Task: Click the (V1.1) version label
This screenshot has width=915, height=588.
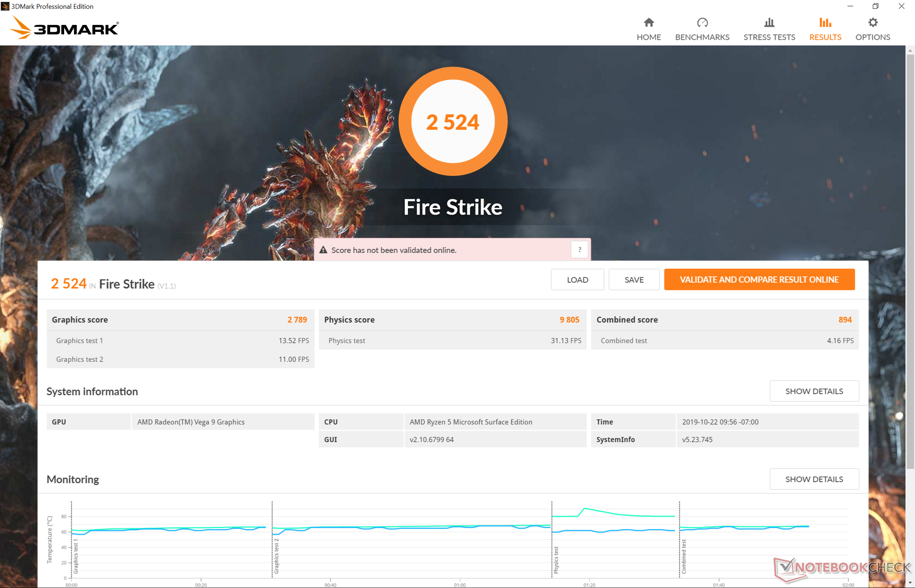Action: [x=167, y=286]
